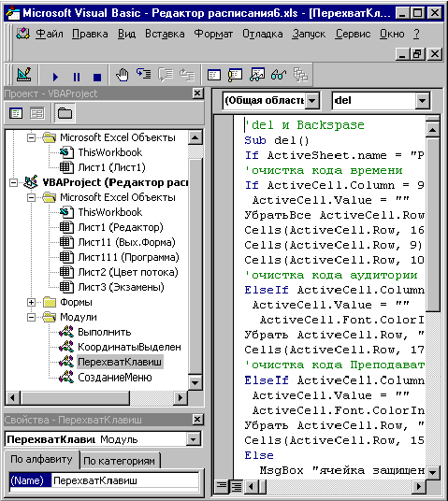Toggle breakpoint with the hand icon
Screen dimensions: 448x501
point(123,75)
